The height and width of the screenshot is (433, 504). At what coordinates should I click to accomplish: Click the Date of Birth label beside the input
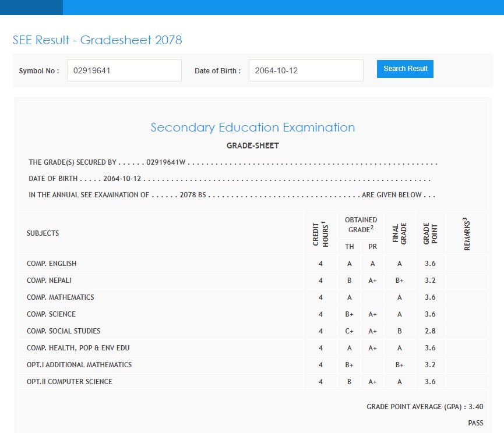[217, 71]
